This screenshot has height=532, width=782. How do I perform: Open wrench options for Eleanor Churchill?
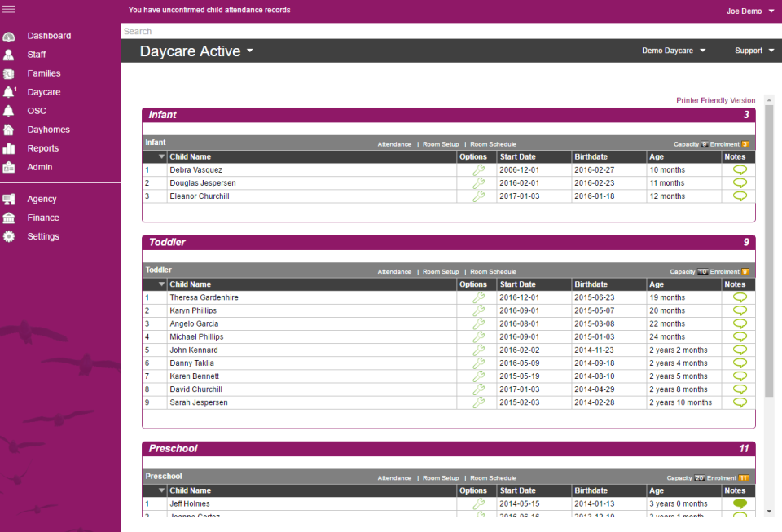[x=478, y=196]
